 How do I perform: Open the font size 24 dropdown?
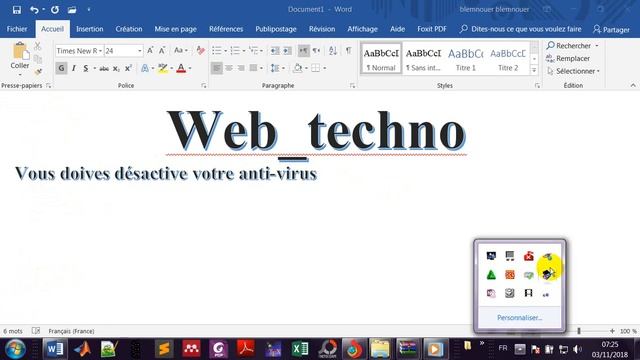click(140, 51)
